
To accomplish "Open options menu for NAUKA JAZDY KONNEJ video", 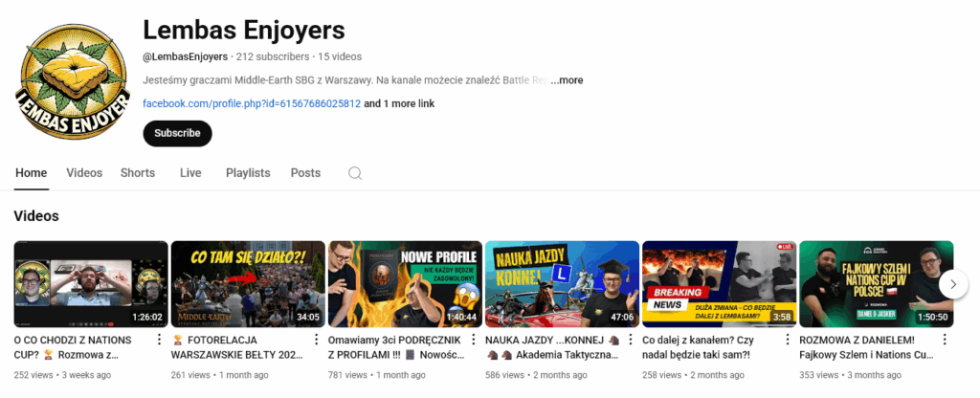I will tap(630, 340).
